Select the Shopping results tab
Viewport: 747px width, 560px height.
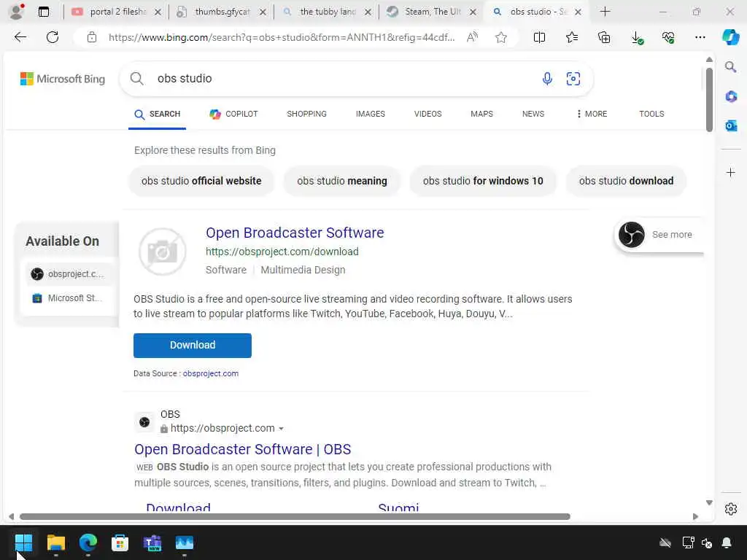click(306, 114)
